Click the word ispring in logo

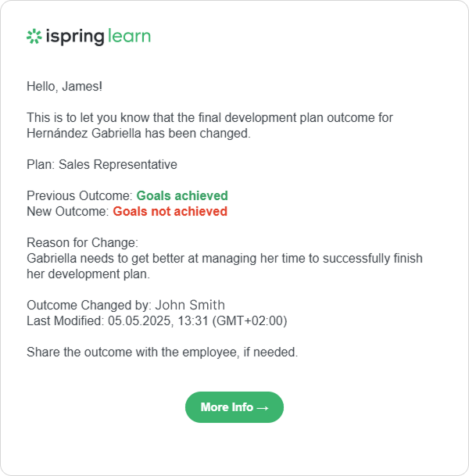[75, 38]
